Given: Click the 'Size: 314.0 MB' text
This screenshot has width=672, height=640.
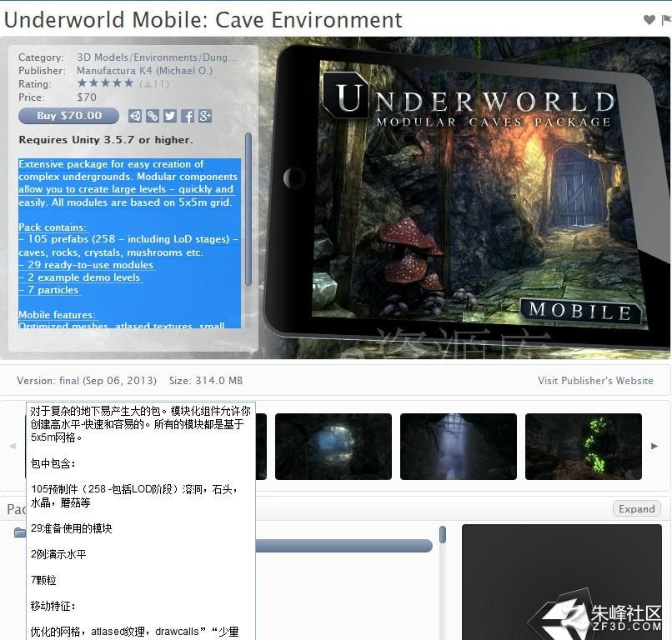Looking at the screenshot, I should click(x=206, y=380).
